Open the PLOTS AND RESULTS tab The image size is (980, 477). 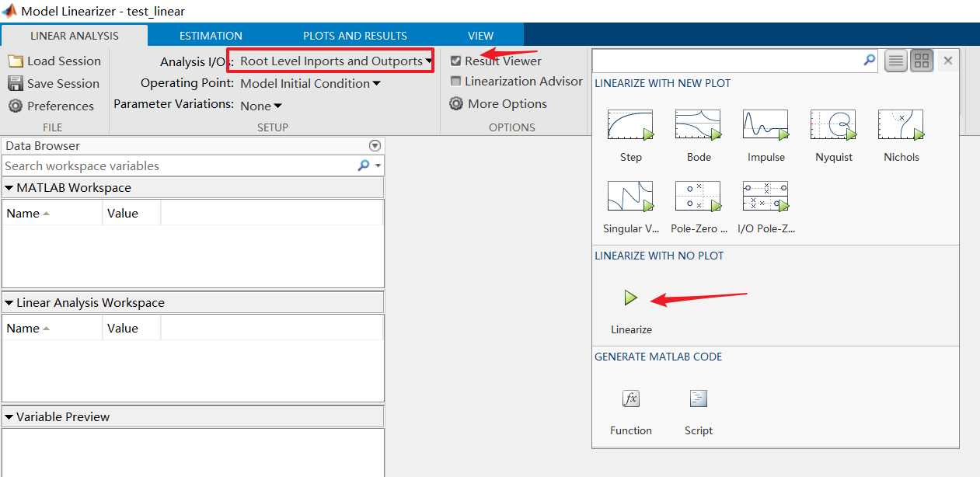point(355,36)
